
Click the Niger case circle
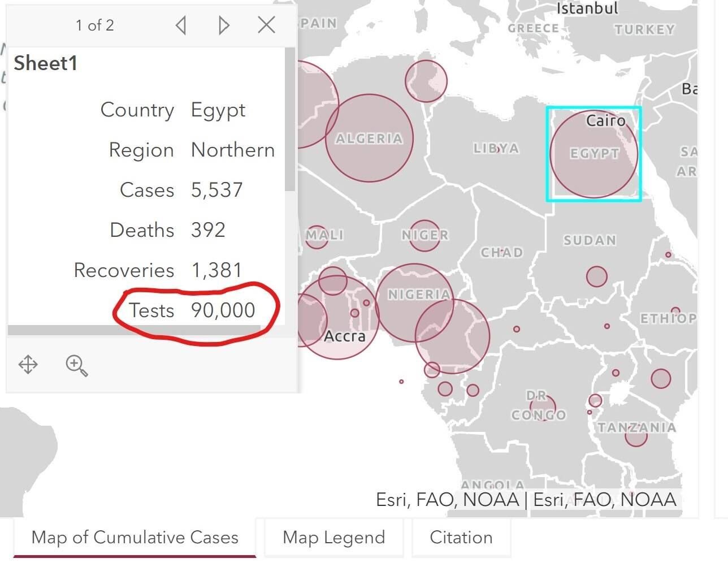[424, 236]
